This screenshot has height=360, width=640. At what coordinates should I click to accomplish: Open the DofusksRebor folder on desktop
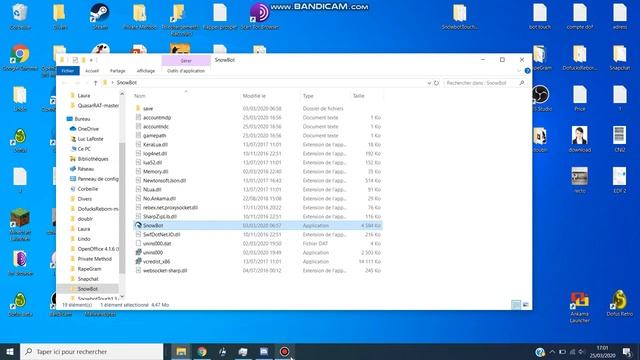[x=580, y=58]
